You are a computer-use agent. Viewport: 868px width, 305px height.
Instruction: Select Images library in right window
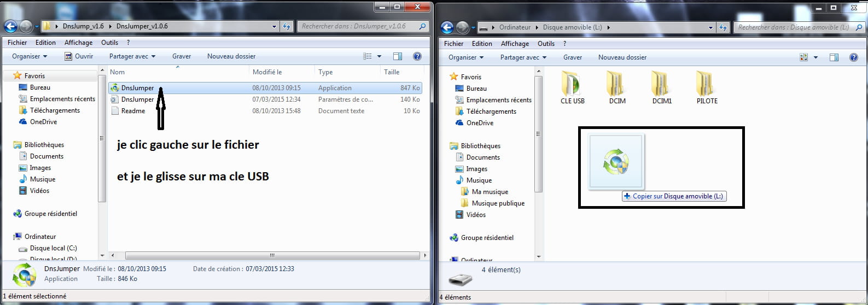pos(471,169)
